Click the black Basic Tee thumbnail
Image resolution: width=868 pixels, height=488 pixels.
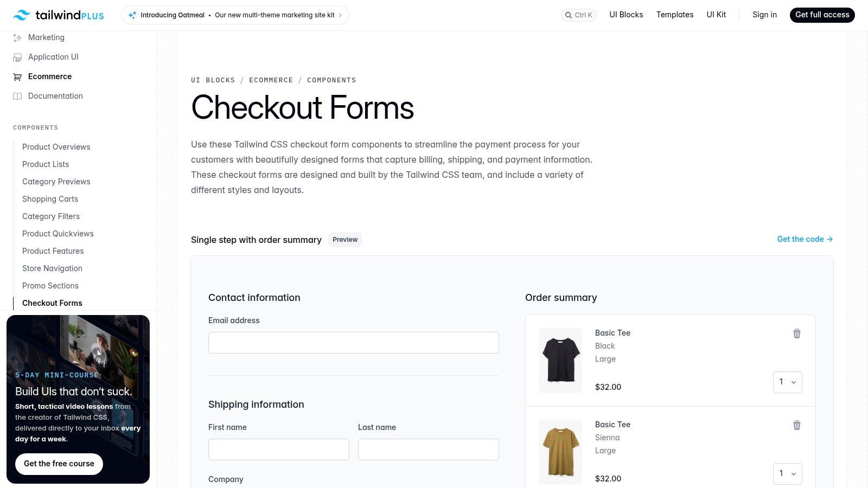pos(560,361)
